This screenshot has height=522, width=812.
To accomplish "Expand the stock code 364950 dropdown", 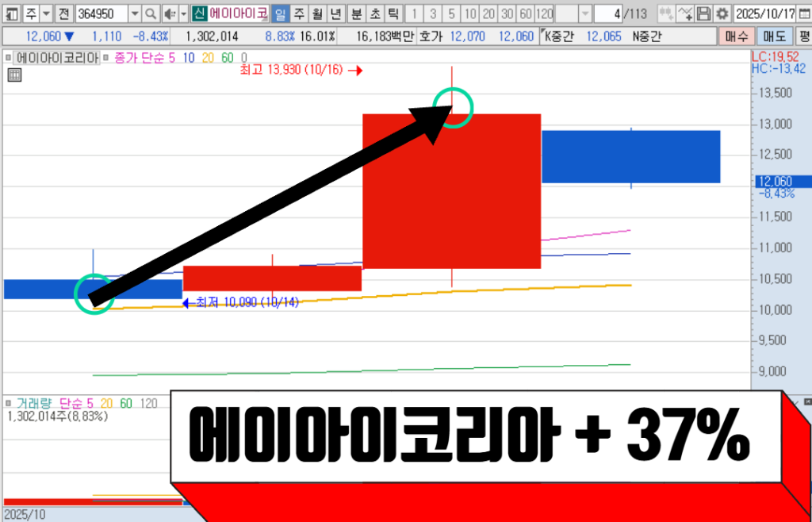I will coord(134,14).
